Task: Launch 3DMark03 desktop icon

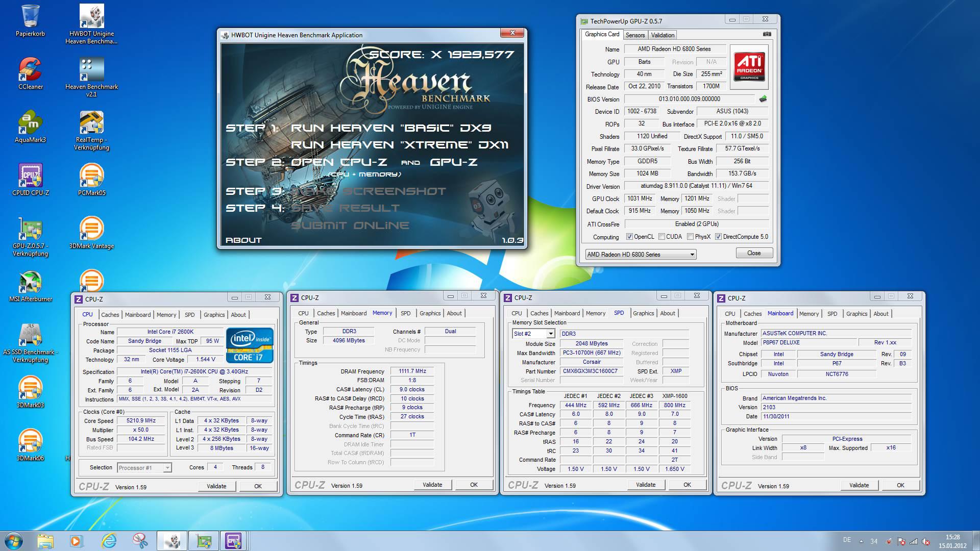Action: (x=31, y=392)
